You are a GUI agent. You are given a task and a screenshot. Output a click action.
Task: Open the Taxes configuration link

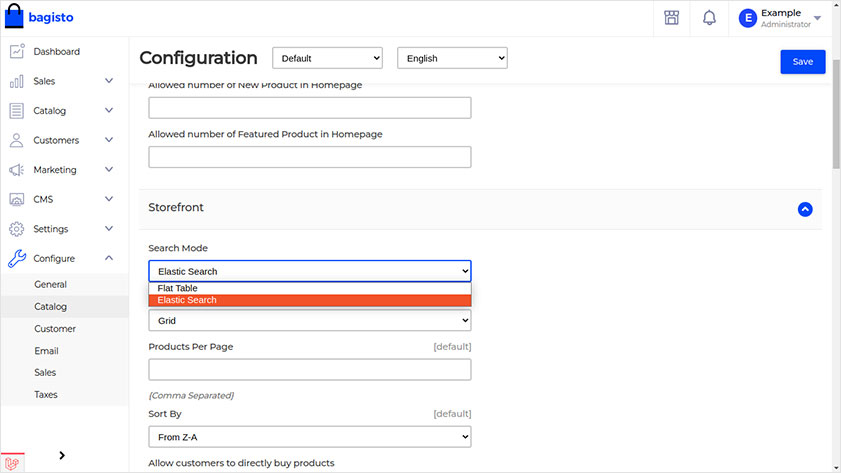click(x=46, y=395)
